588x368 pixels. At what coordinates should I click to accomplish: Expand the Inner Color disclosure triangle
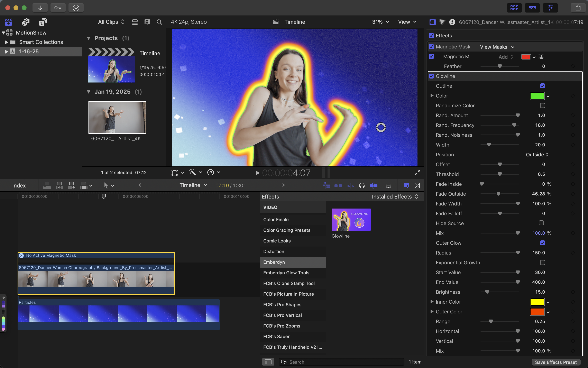coord(432,302)
